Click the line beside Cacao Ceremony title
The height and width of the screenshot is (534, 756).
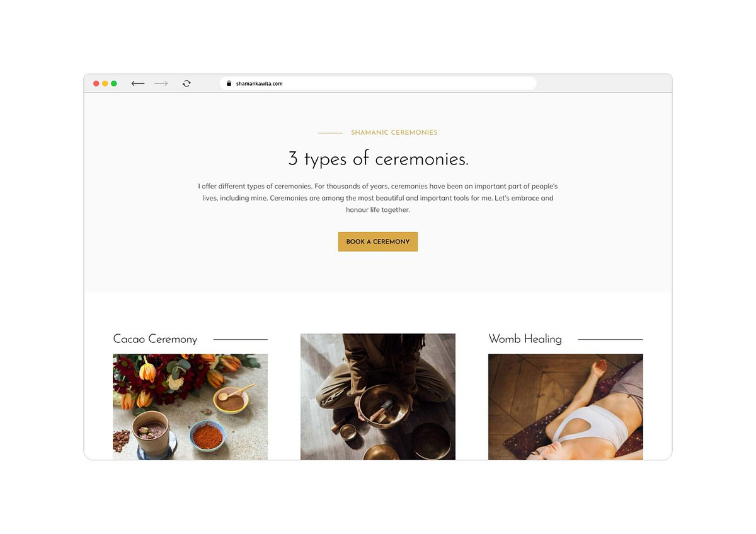click(x=241, y=339)
